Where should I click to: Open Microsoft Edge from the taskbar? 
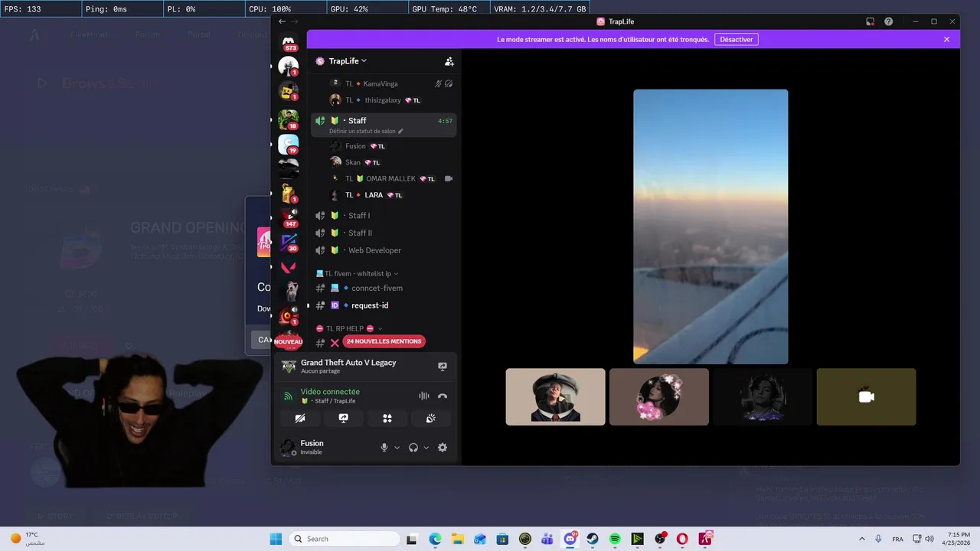coord(435,539)
